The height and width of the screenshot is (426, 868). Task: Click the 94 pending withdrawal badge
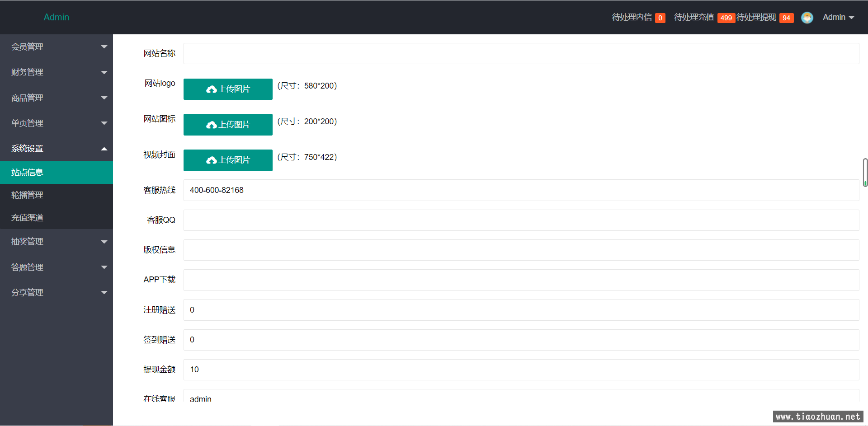pos(787,18)
